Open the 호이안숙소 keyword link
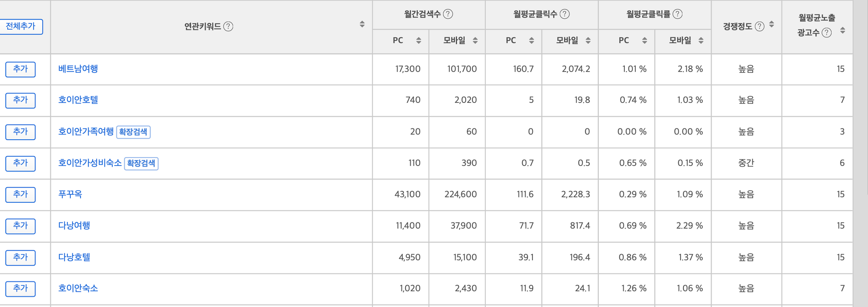The height and width of the screenshot is (307, 868). (x=78, y=288)
